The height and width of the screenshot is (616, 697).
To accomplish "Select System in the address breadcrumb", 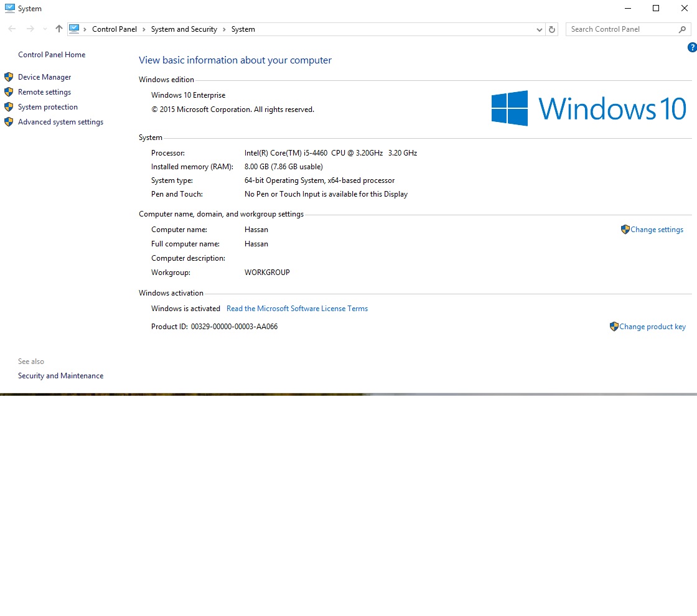I will (243, 29).
